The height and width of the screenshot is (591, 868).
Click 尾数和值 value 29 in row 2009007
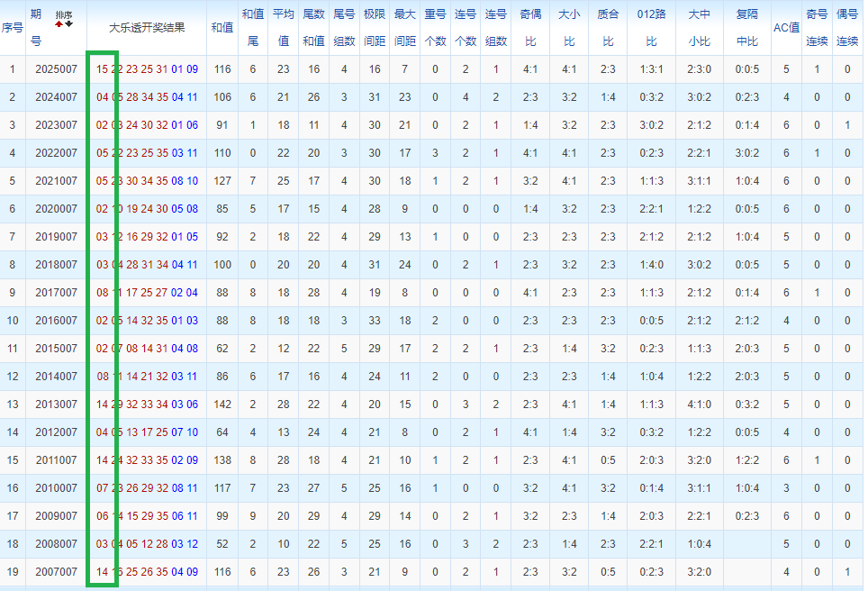tap(314, 516)
